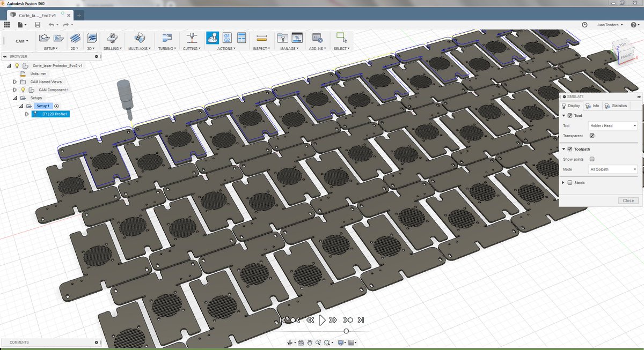Open the Setup Sheet icon
Image resolution: width=644 pixels, height=350 pixels.
pyautogui.click(x=241, y=38)
